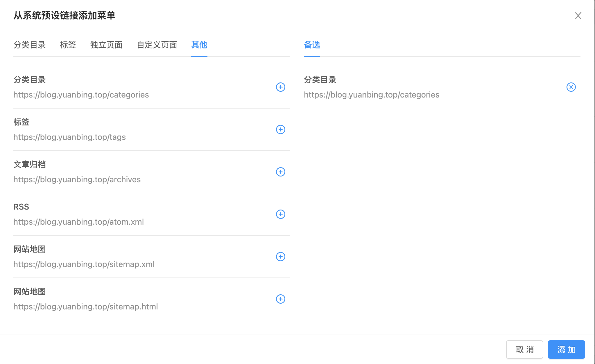The image size is (595, 364).
Task: Click the categories URL under 分类目录
Action: pyautogui.click(x=81, y=95)
